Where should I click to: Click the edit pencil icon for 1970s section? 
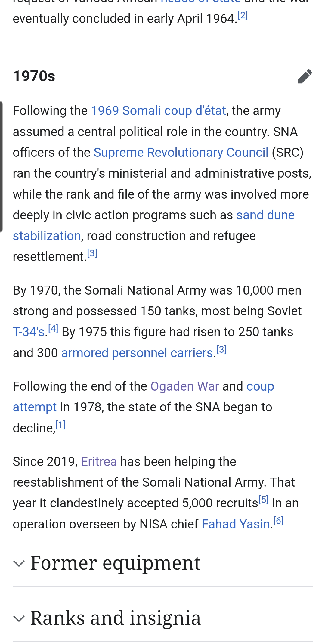305,76
